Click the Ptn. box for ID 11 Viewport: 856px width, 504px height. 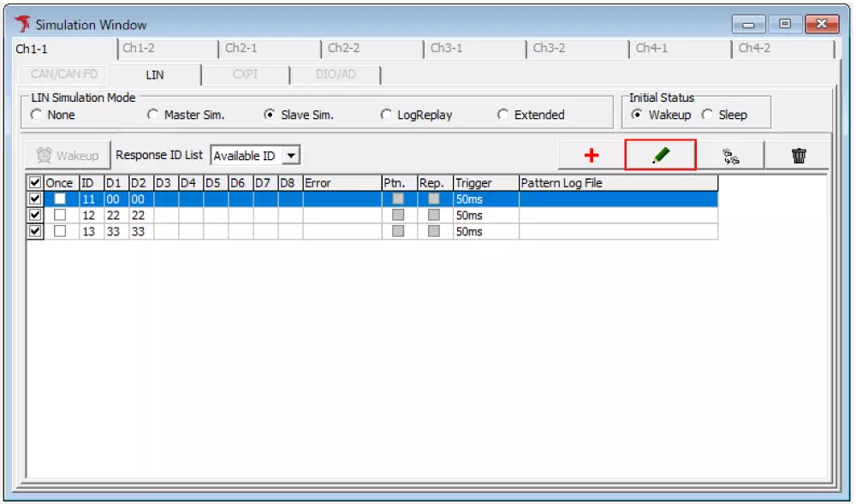click(x=398, y=199)
